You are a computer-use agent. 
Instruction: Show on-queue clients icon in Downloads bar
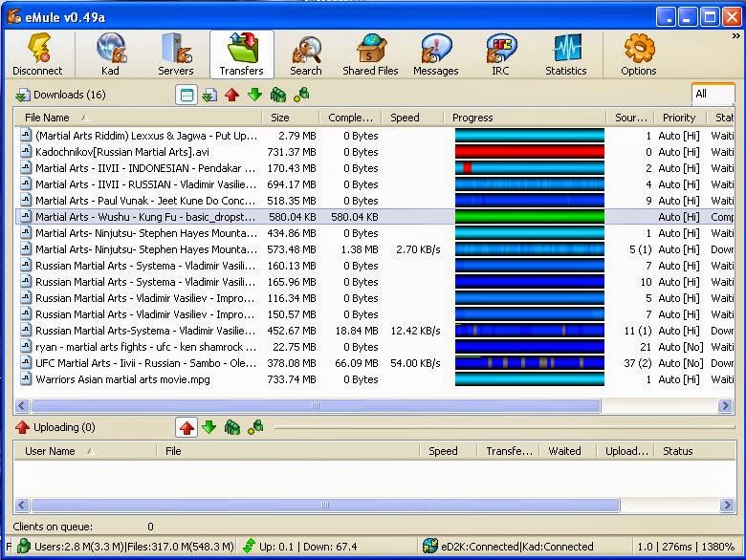[278, 95]
